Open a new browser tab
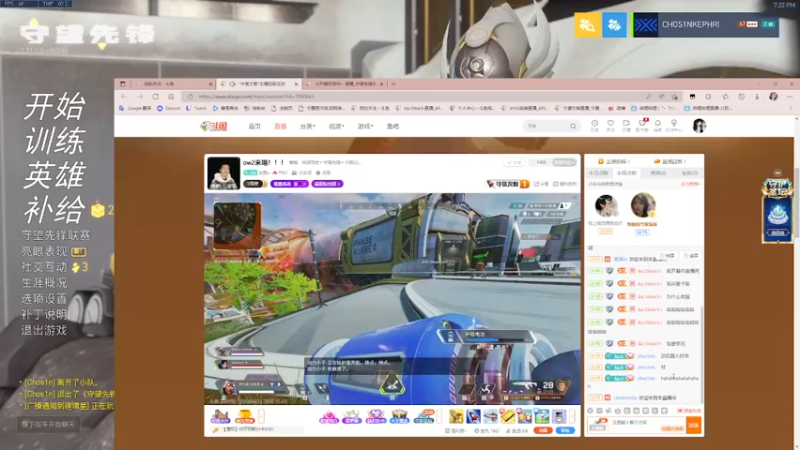Screen dimensions: 800x450 [393, 84]
